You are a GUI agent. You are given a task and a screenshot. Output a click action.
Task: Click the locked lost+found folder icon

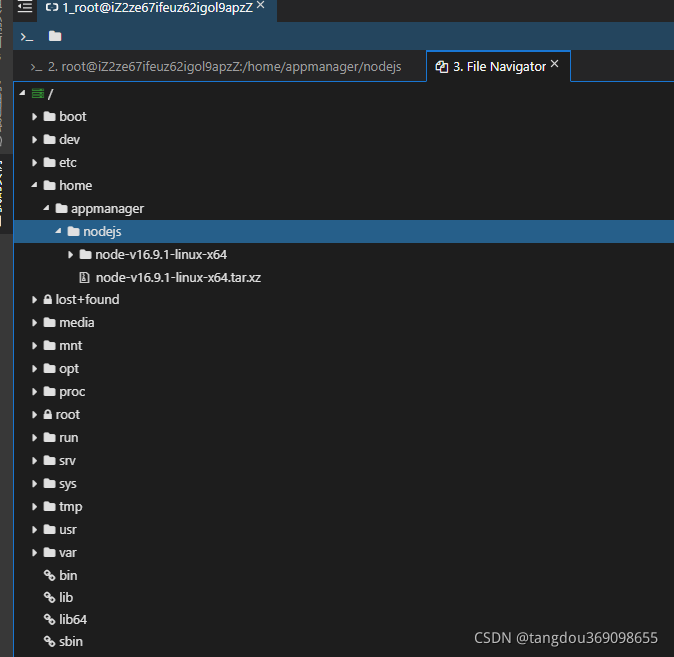click(47, 300)
